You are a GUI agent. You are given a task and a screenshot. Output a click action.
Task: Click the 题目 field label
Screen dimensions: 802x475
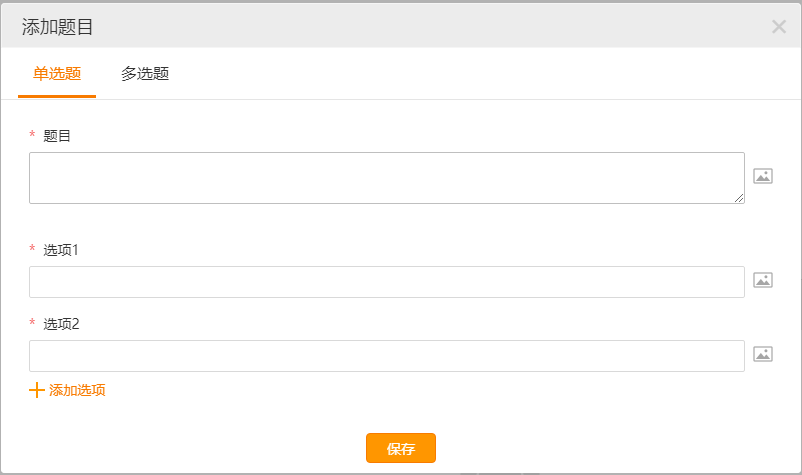click(x=57, y=136)
